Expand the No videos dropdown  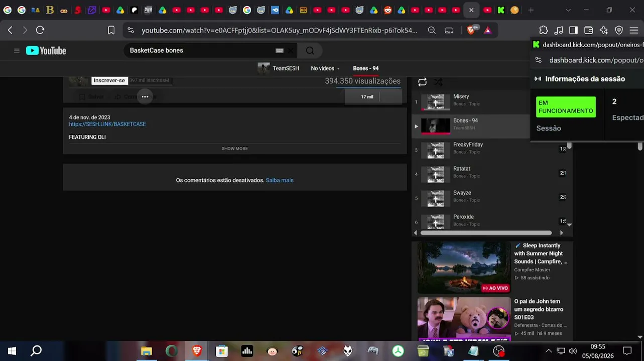325,68
